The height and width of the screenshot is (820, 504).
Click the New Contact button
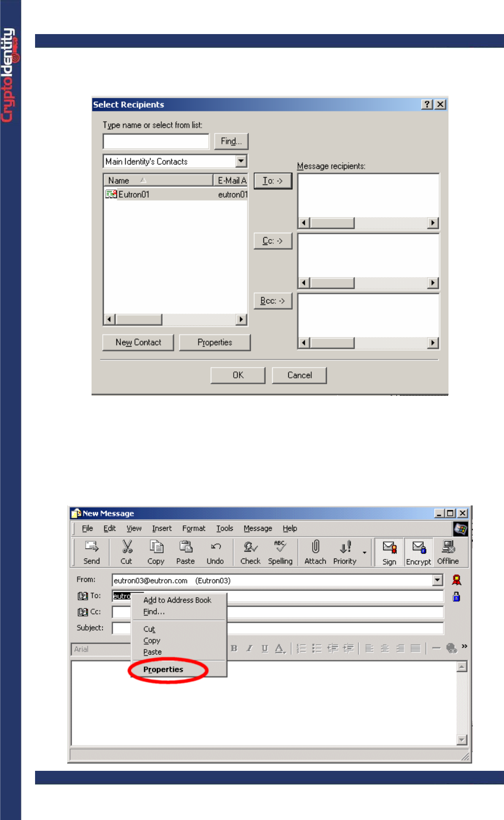[x=138, y=342]
